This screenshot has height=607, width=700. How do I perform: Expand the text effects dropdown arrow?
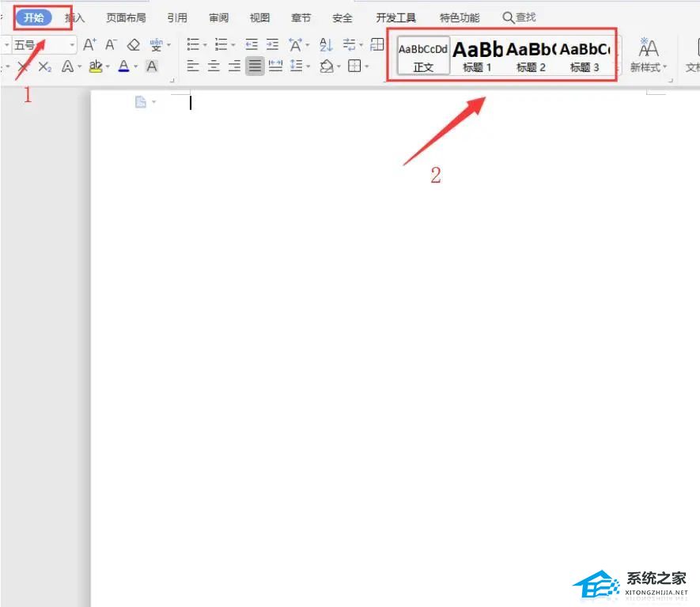click(79, 67)
